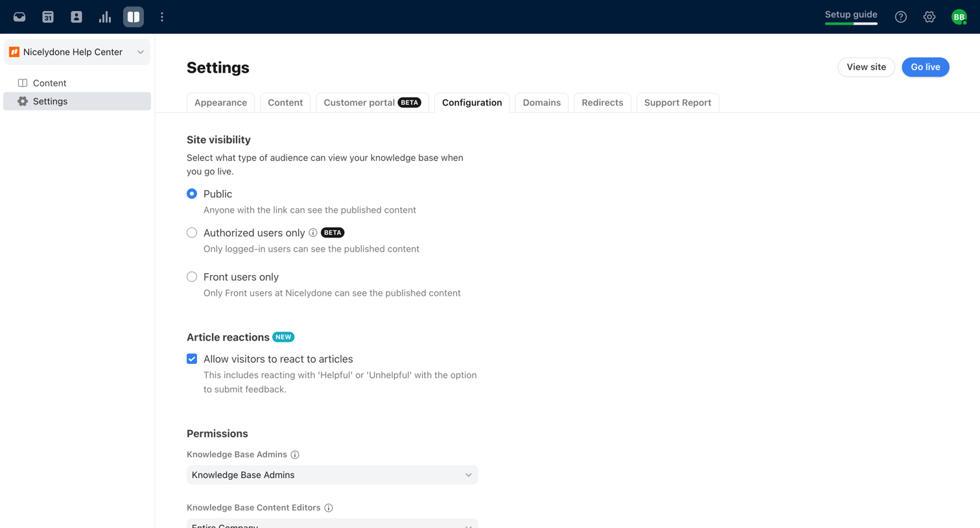Image resolution: width=980 pixels, height=528 pixels.
Task: Click 'Anyone with the link' description text
Action: point(310,210)
